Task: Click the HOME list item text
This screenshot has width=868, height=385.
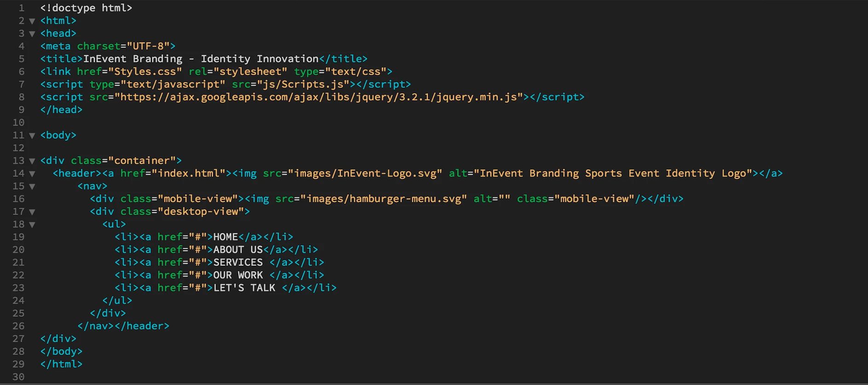Action: 226,237
